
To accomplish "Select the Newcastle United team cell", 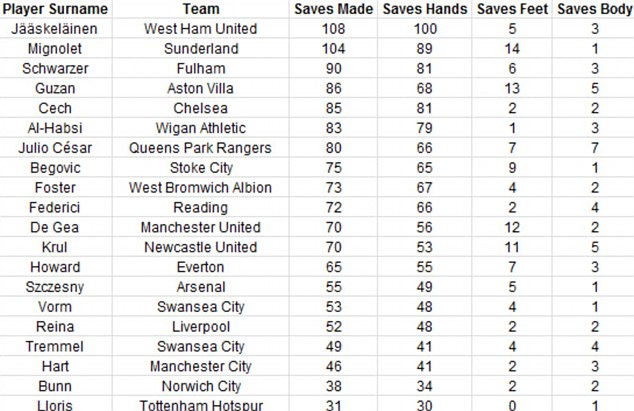I will pos(201,247).
